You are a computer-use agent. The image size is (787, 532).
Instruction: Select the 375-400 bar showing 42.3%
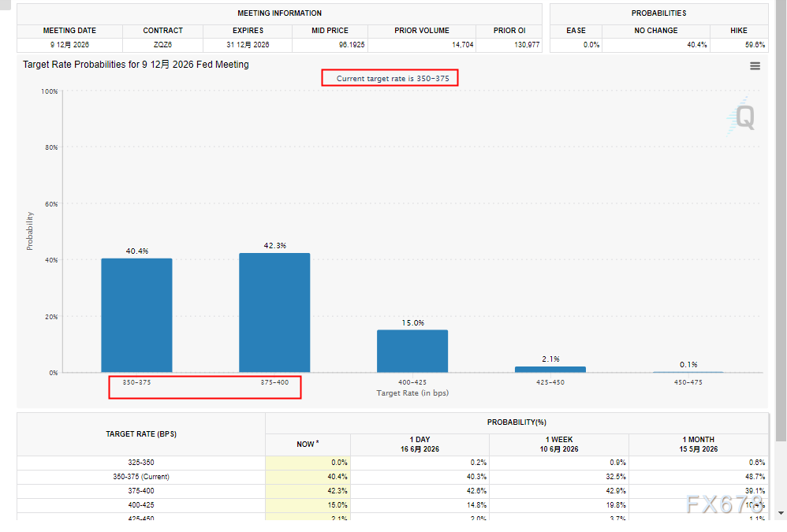tap(274, 313)
